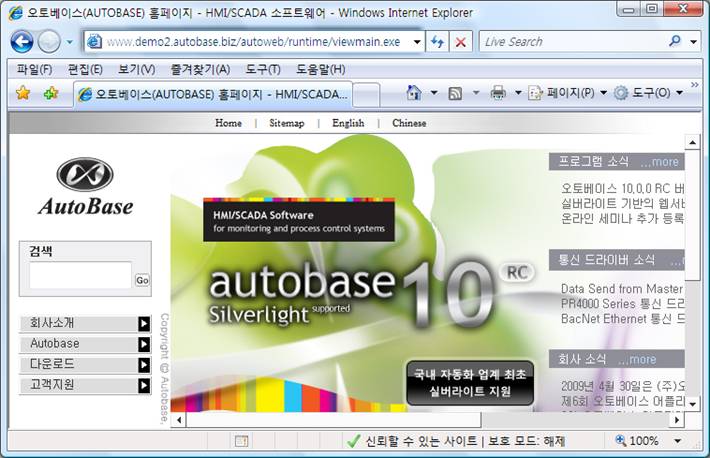Click the RSS feeds icon
The width and height of the screenshot is (710, 458).
tap(455, 93)
